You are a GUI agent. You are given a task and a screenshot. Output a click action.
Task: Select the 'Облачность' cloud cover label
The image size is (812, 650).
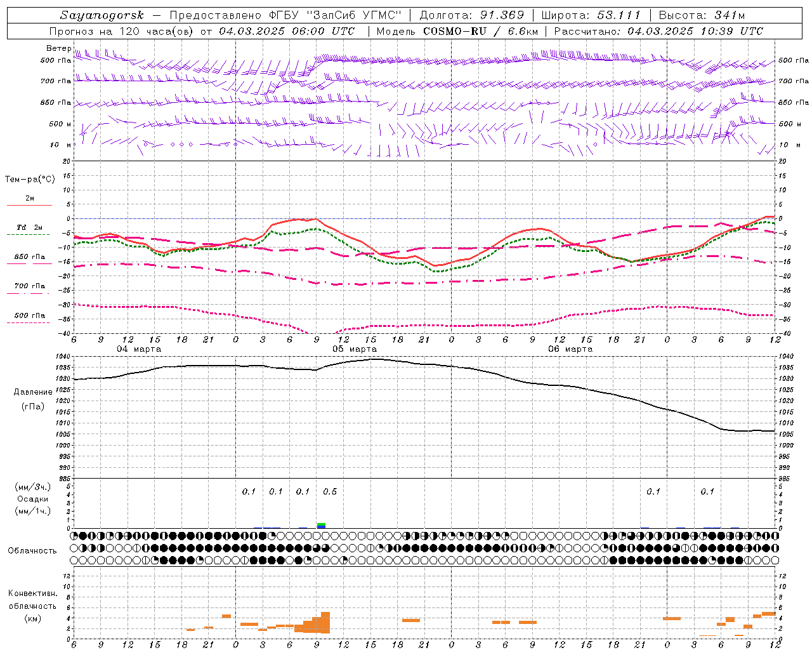point(32,551)
